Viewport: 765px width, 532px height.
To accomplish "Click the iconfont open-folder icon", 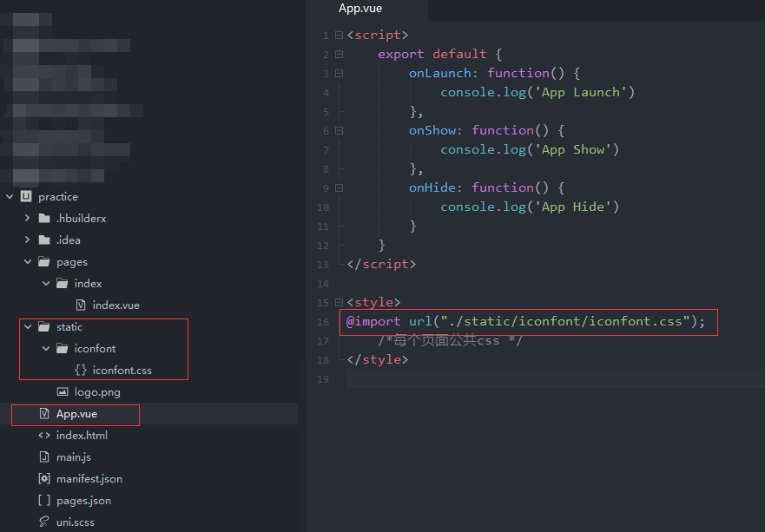I will [63, 348].
